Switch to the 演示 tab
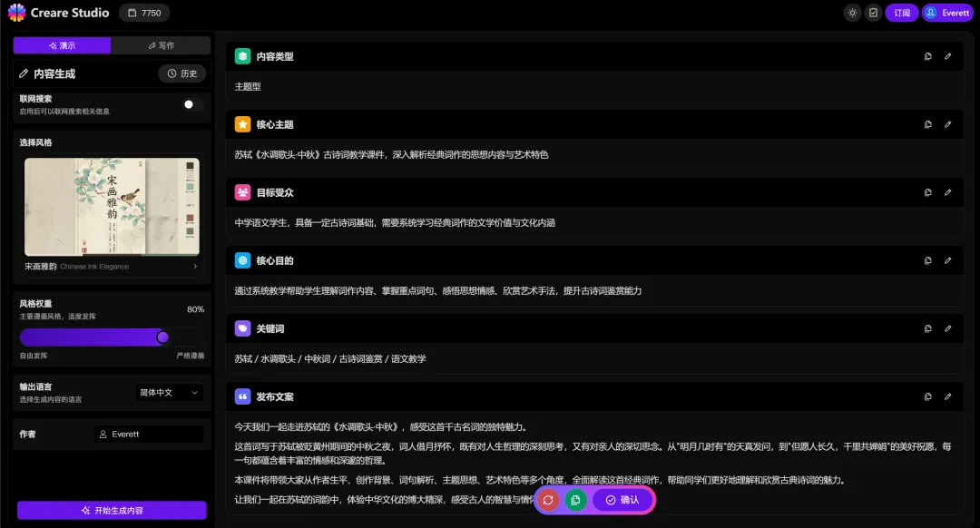The height and width of the screenshot is (528, 980). coord(62,45)
